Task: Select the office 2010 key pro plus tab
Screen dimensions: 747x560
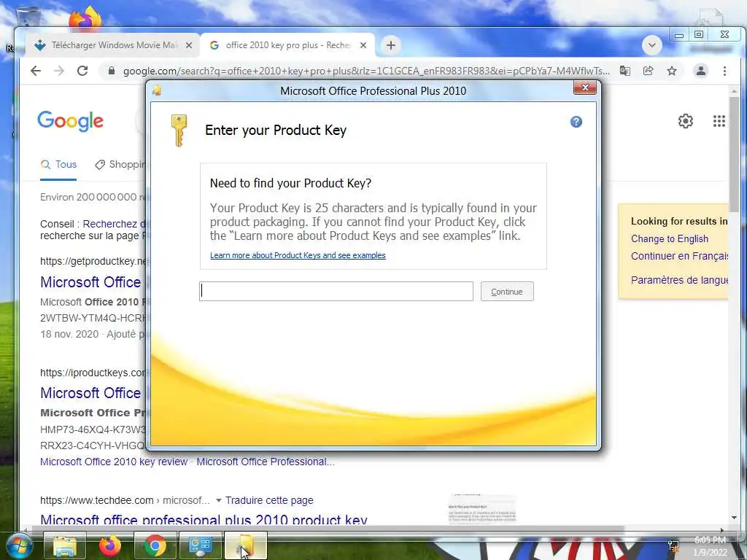Action: [x=286, y=45]
